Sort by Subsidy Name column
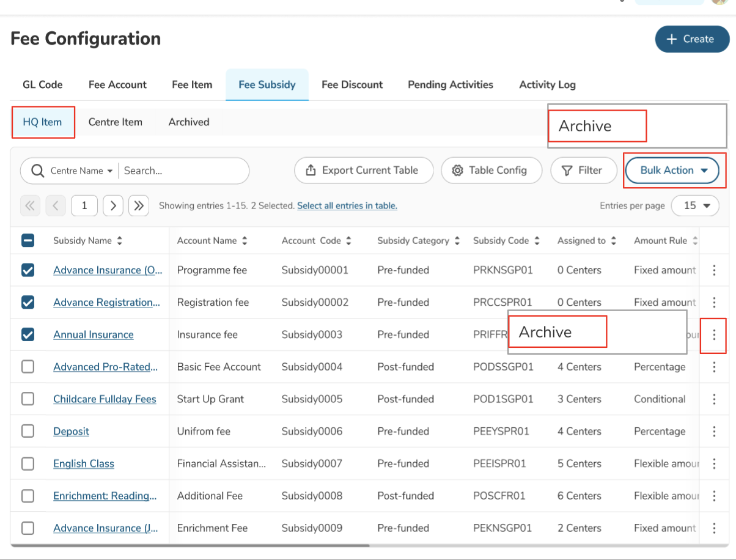 point(120,241)
